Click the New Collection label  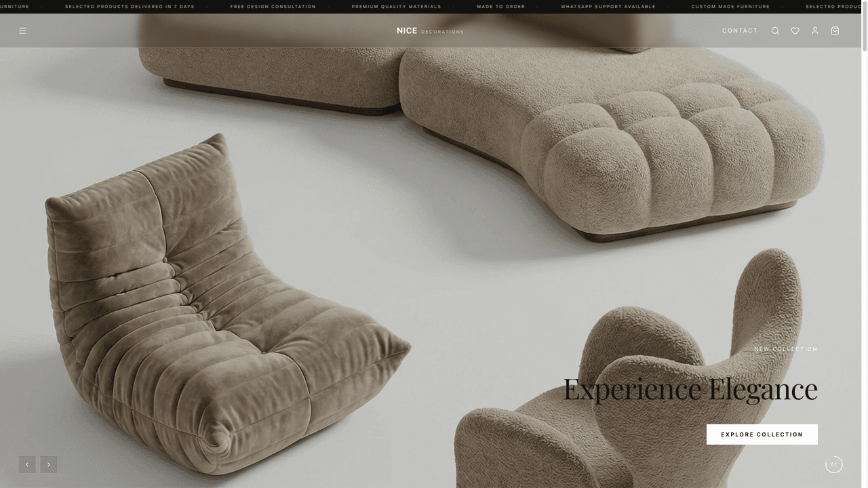tap(786, 349)
